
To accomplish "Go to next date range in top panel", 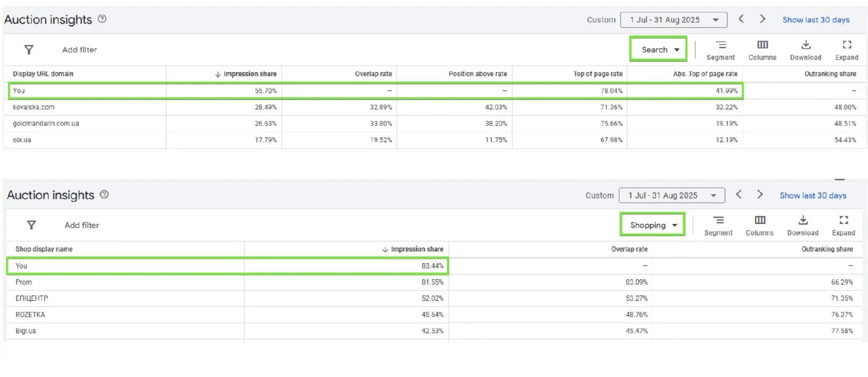I will [762, 19].
